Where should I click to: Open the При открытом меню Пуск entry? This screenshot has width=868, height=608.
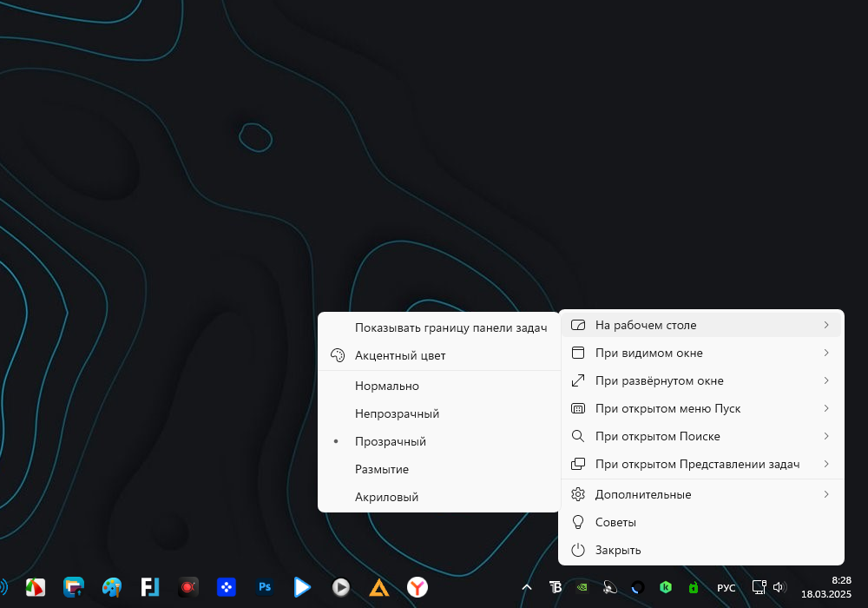pos(700,408)
